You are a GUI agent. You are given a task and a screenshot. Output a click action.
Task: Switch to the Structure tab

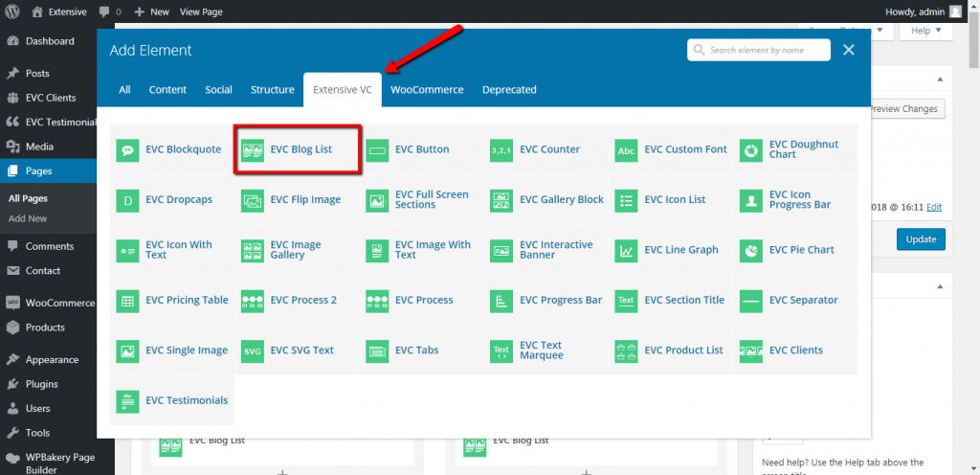[273, 89]
